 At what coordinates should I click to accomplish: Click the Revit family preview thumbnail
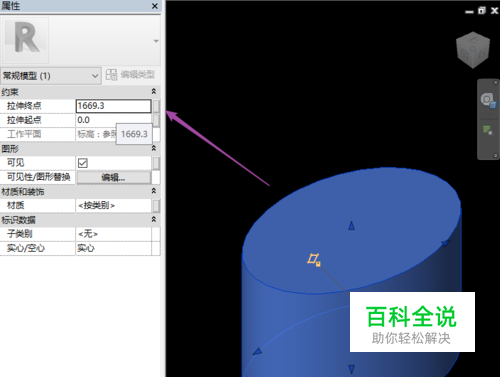[x=26, y=40]
